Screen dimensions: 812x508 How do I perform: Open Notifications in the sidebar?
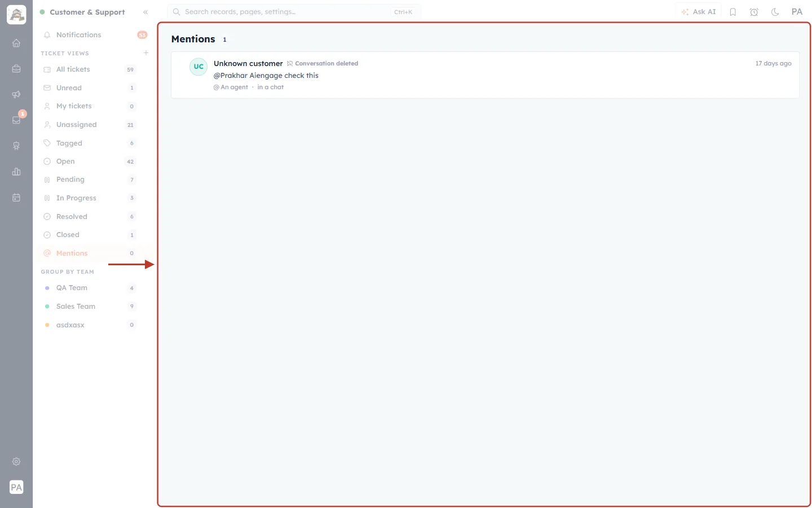[95, 35]
